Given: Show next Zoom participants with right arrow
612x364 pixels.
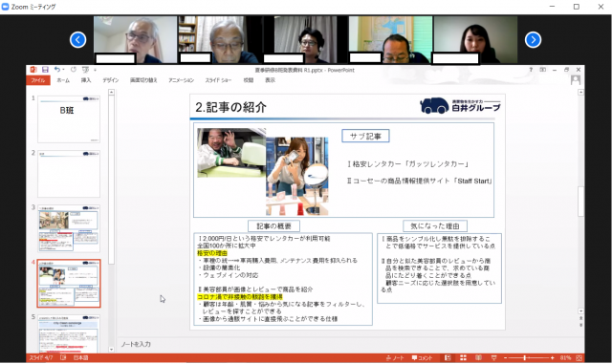Looking at the screenshot, I should [x=533, y=40].
